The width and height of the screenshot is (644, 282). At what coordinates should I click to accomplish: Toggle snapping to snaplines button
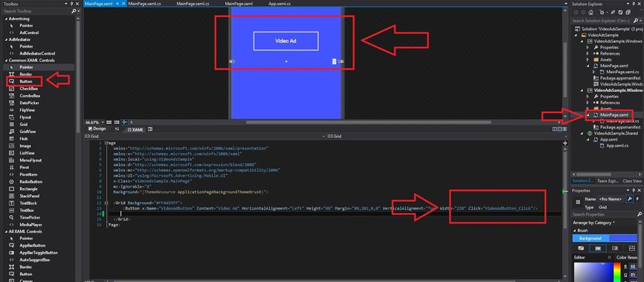125,122
